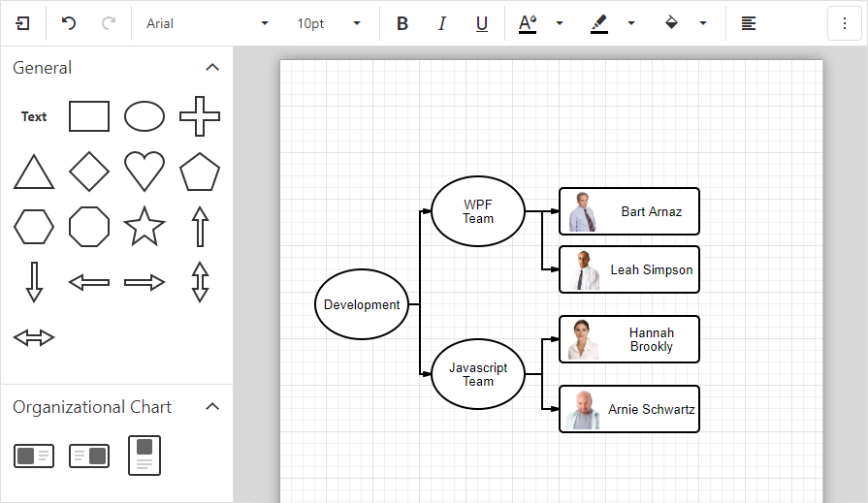This screenshot has height=503, width=868.
Task: Apply the line color pencil button
Action: 599,23
